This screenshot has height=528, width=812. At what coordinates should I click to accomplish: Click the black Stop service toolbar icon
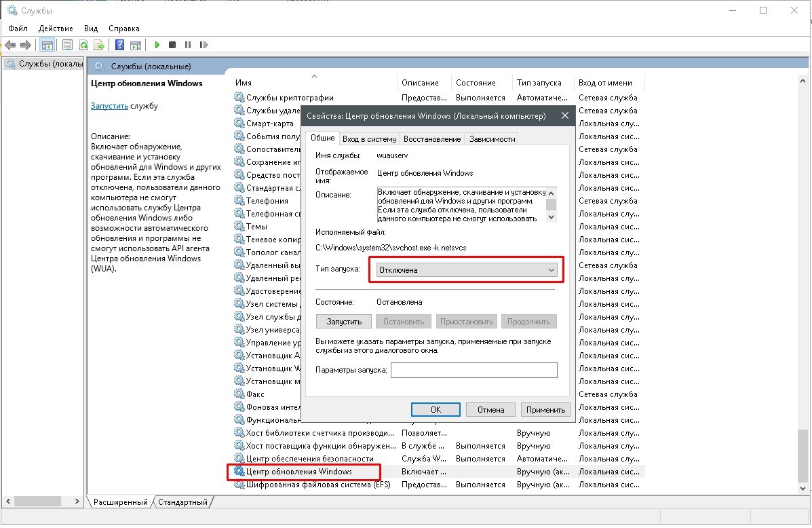click(172, 45)
